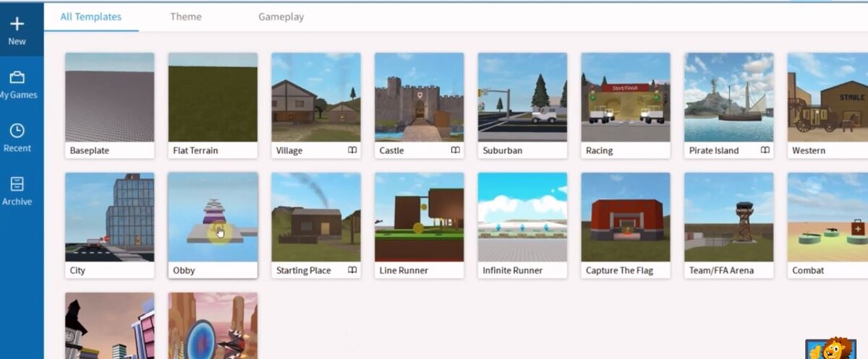Viewport: 868px width, 359px height.
Task: Click the Western label text
Action: 809,151
